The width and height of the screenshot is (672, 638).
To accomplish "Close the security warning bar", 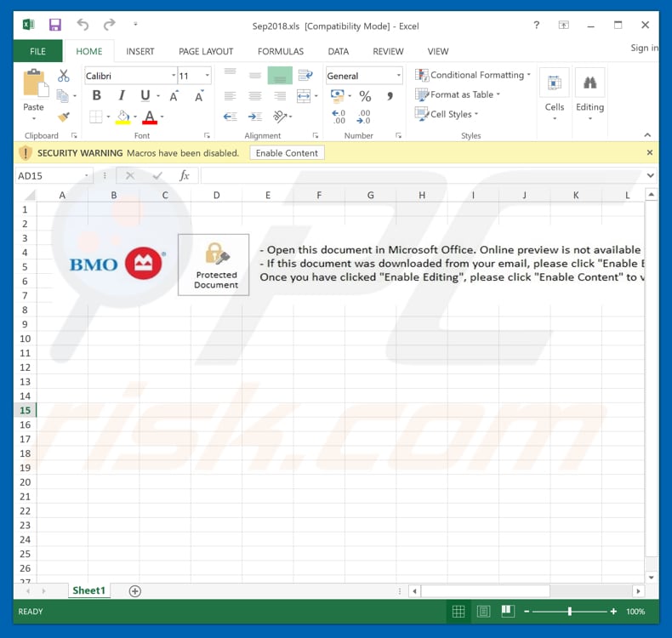I will click(x=650, y=152).
